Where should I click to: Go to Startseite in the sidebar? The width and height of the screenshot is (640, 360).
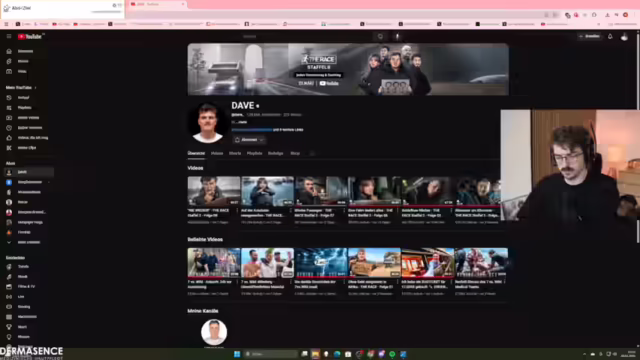(x=25, y=51)
